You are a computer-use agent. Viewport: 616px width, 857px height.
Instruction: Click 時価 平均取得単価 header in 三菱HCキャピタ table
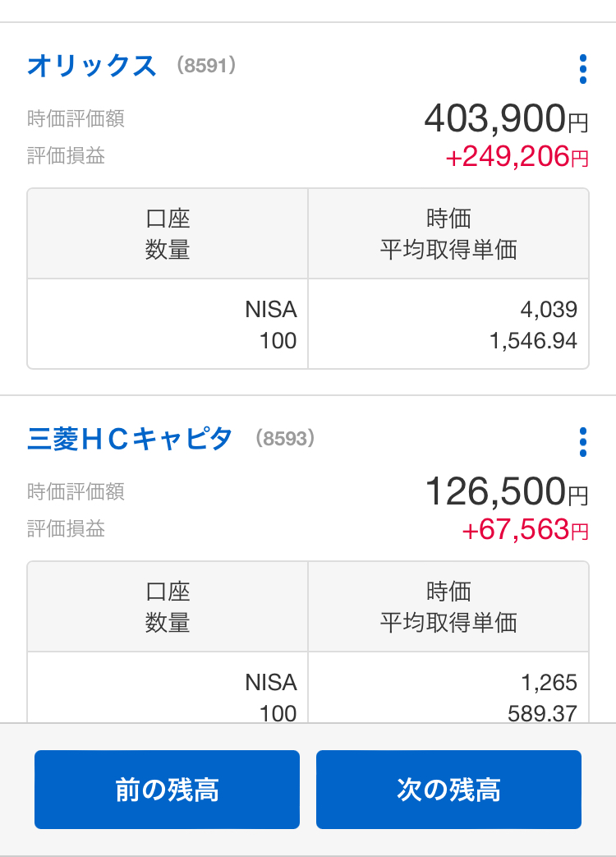[x=448, y=607]
